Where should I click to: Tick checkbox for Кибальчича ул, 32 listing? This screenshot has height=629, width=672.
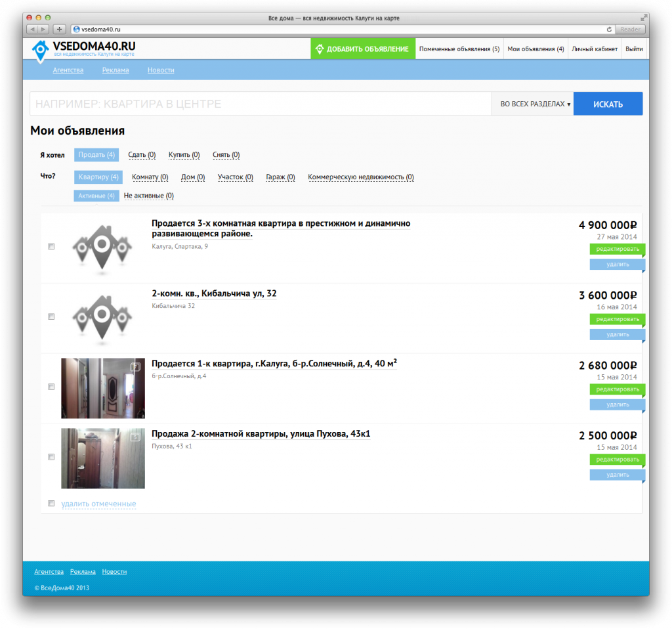click(51, 317)
